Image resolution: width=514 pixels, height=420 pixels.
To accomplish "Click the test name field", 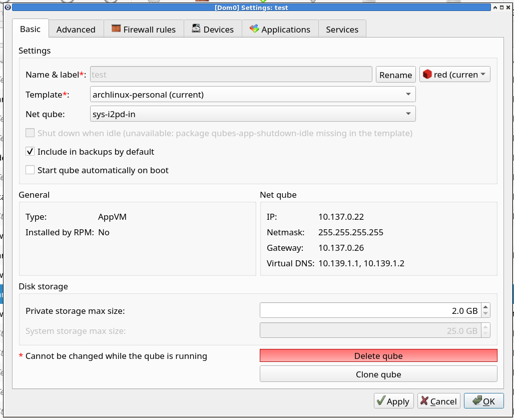I will point(231,75).
